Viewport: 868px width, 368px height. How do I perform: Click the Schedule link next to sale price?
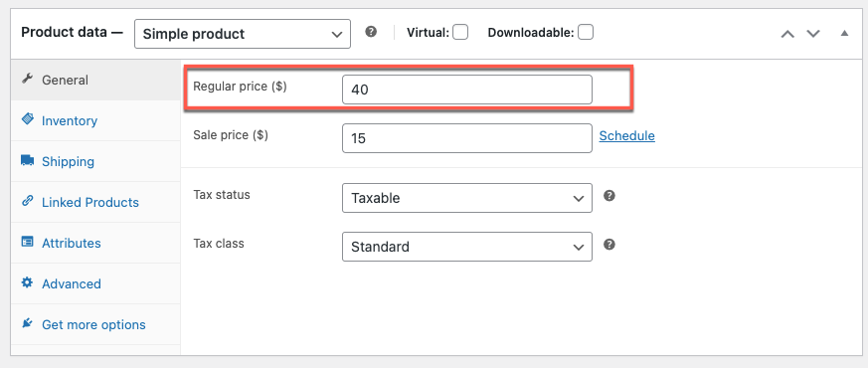click(626, 135)
